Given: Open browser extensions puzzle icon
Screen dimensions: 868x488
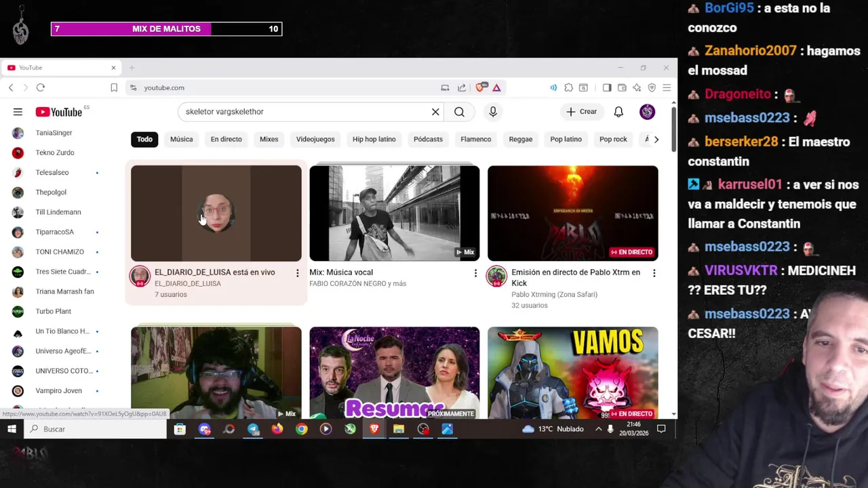Looking at the screenshot, I should coord(568,87).
